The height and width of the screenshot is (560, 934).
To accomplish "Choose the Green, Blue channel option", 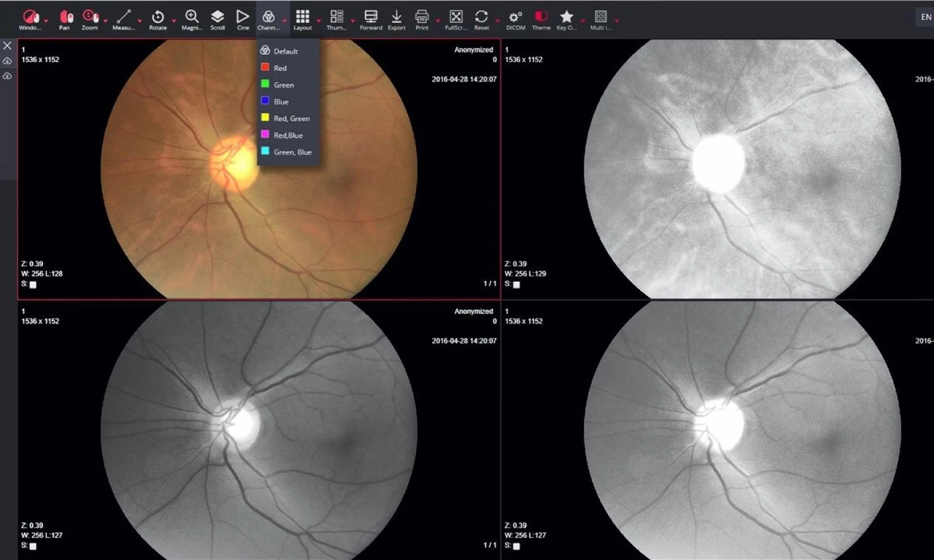I will pos(288,152).
